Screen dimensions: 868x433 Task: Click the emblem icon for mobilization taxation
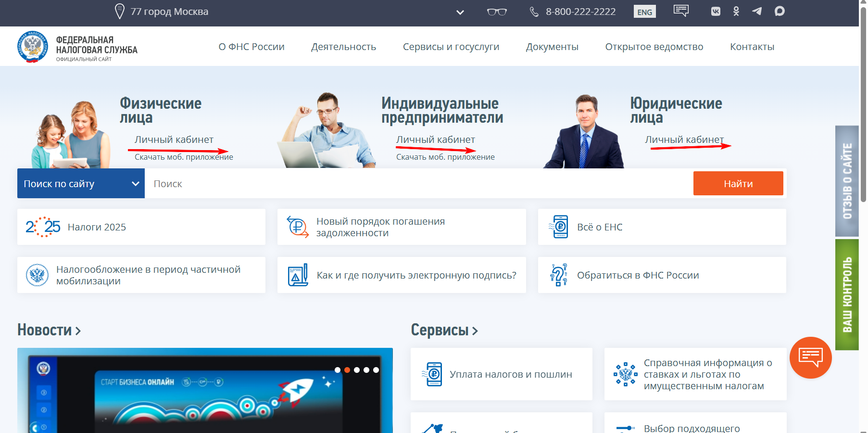click(x=37, y=275)
